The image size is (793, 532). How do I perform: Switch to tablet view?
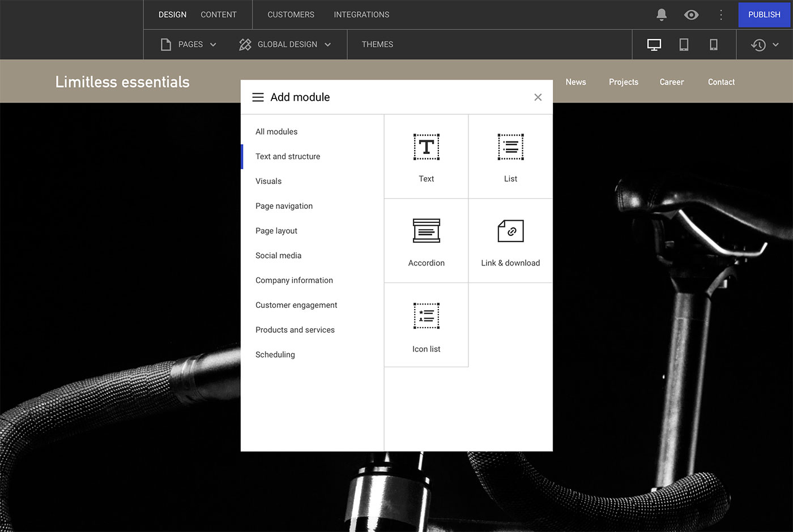coord(684,45)
